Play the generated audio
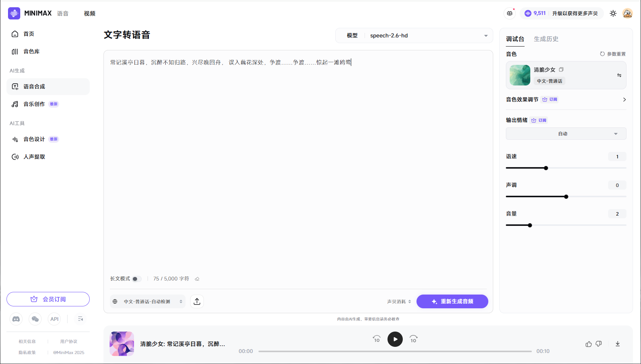 (395, 339)
